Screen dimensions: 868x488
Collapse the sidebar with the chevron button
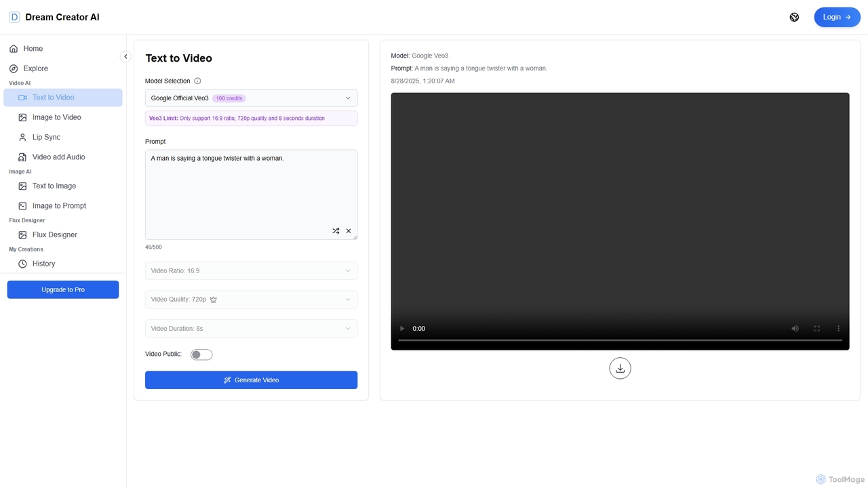[125, 57]
